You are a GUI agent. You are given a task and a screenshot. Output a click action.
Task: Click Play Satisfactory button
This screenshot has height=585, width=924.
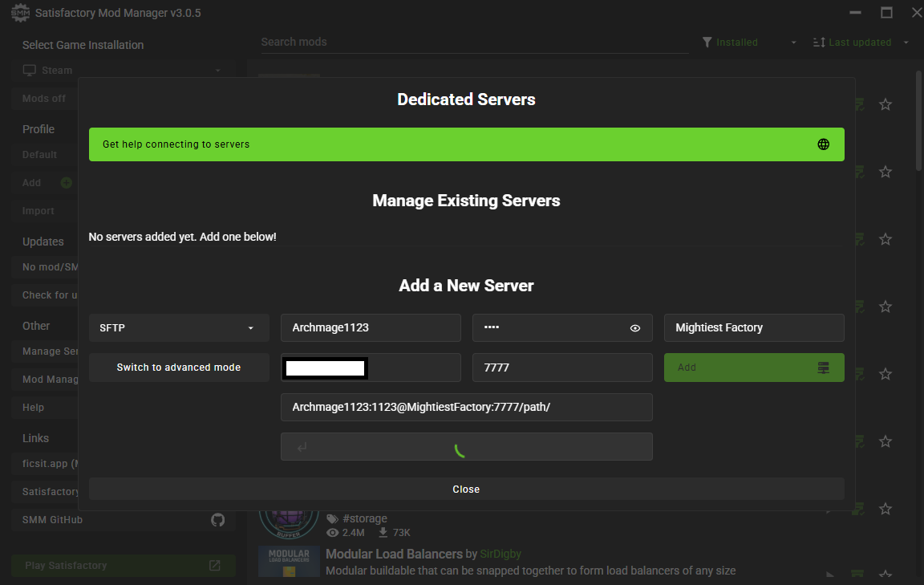[124, 566]
